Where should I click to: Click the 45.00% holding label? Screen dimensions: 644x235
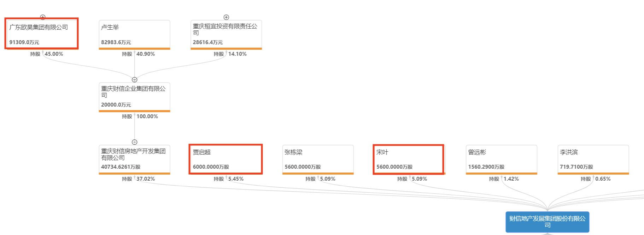(54, 54)
